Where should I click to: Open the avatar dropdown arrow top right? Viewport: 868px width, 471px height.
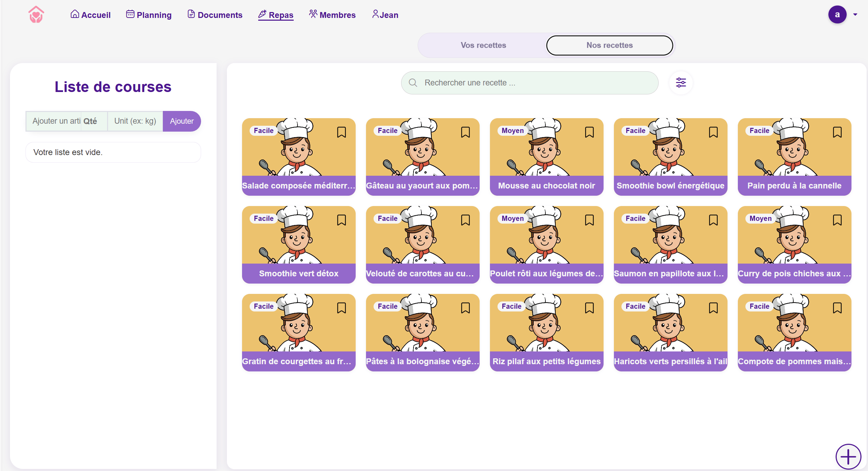pyautogui.click(x=856, y=14)
